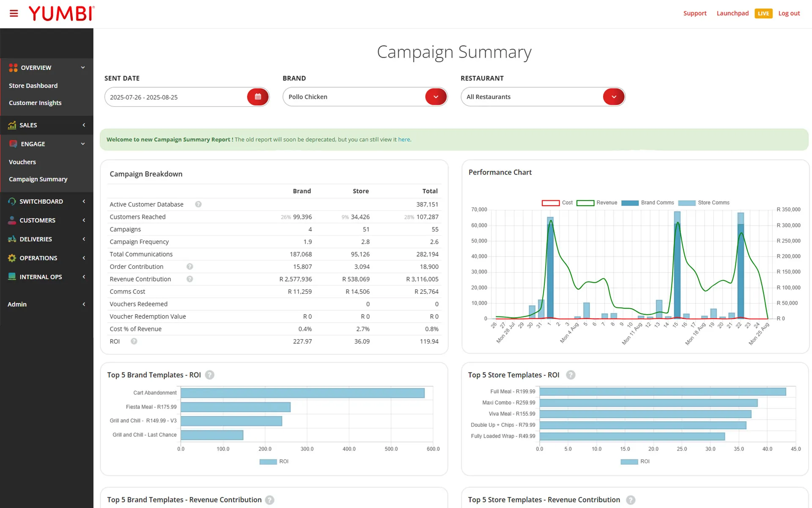
Task: Toggle Brand Comms series in chart legend
Action: click(647, 203)
